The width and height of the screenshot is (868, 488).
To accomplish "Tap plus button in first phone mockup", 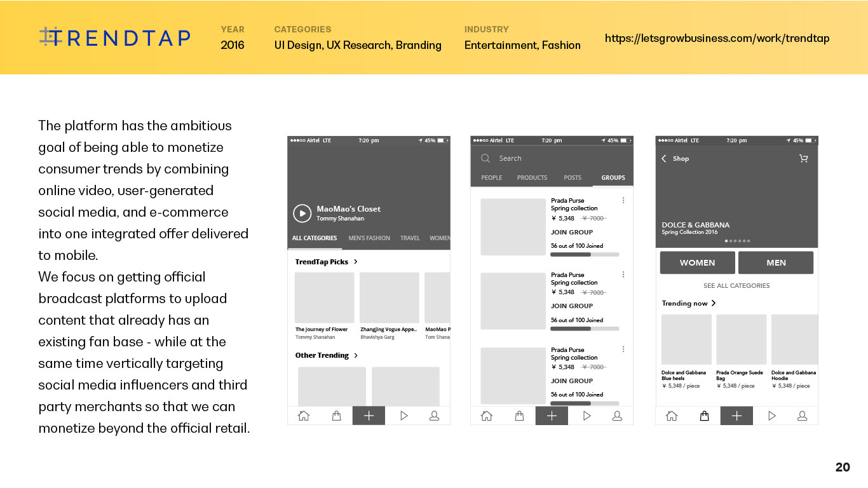I will (x=369, y=416).
